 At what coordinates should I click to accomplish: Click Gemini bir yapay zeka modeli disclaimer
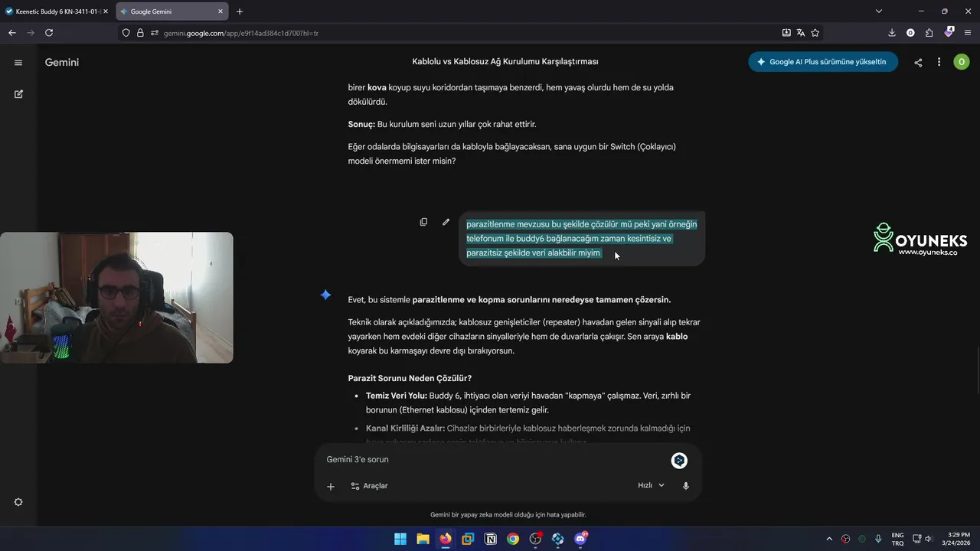(x=508, y=515)
